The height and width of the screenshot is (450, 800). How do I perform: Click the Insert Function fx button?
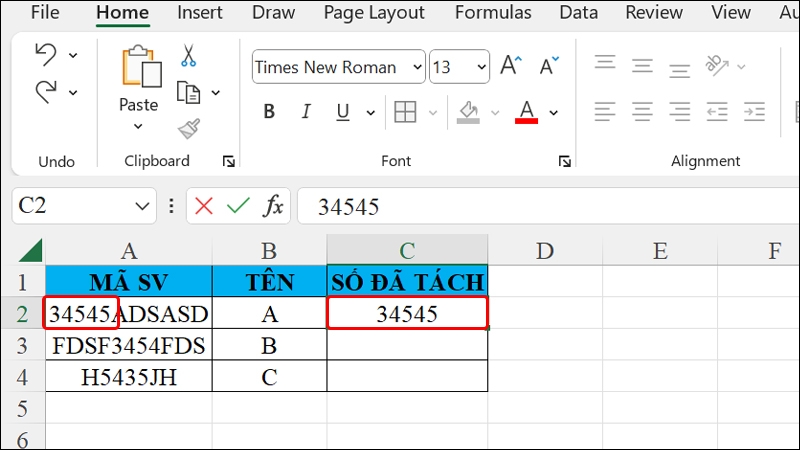point(273,206)
